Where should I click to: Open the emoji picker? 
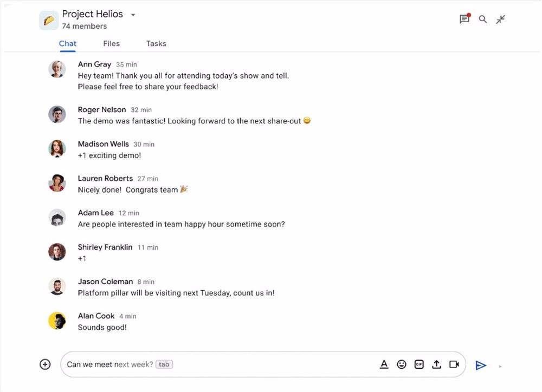(402, 364)
